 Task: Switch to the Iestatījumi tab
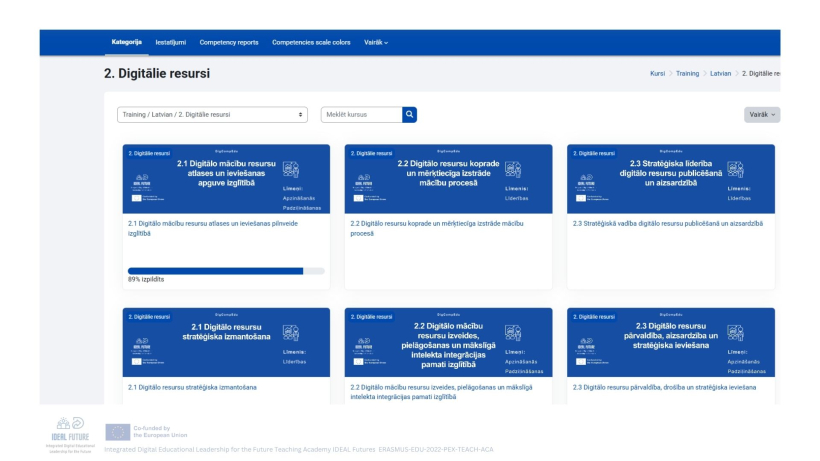(170, 43)
